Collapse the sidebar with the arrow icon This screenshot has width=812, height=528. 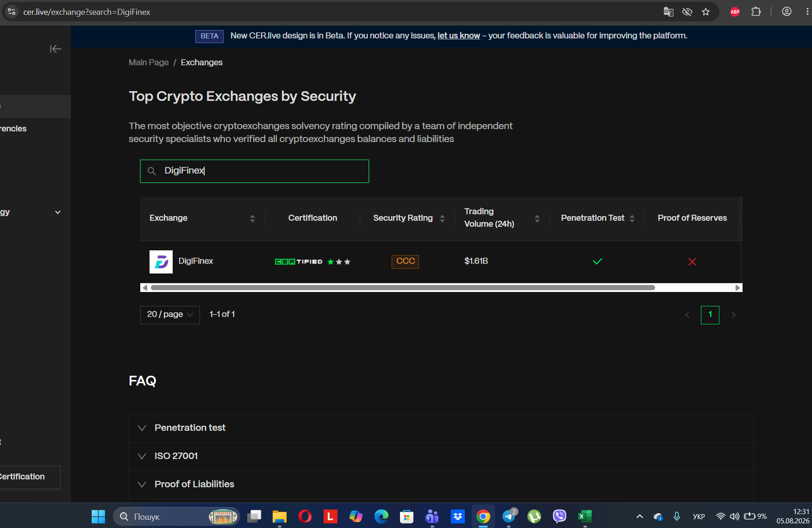[56, 49]
